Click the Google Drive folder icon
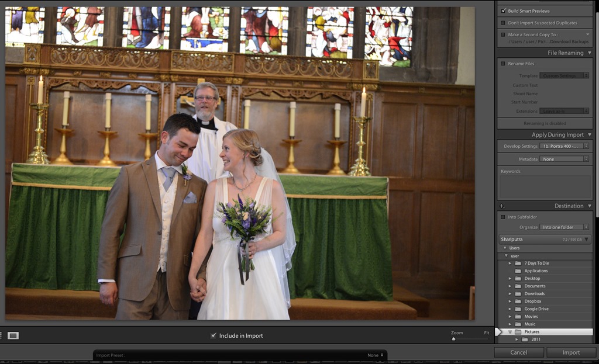The width and height of the screenshot is (599, 364). [x=518, y=309]
